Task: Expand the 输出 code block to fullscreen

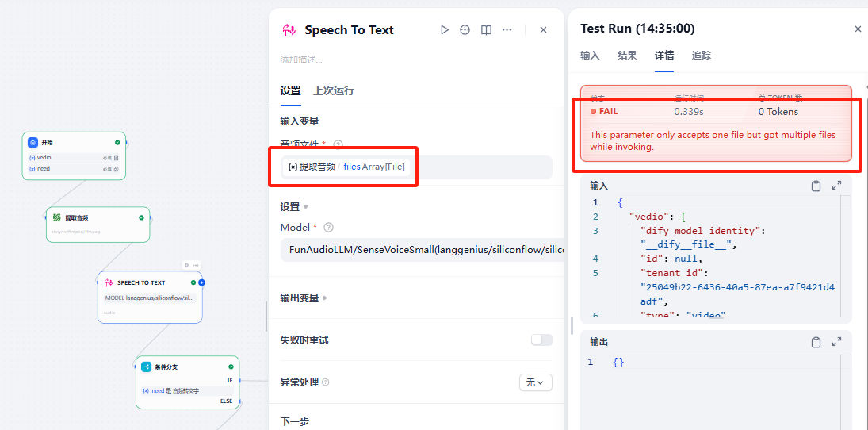Action: (836, 342)
